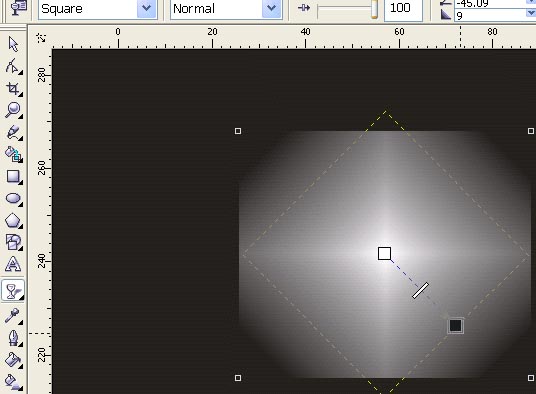Click the bottom-left selection handle
This screenshot has height=394, width=536.
(x=238, y=378)
